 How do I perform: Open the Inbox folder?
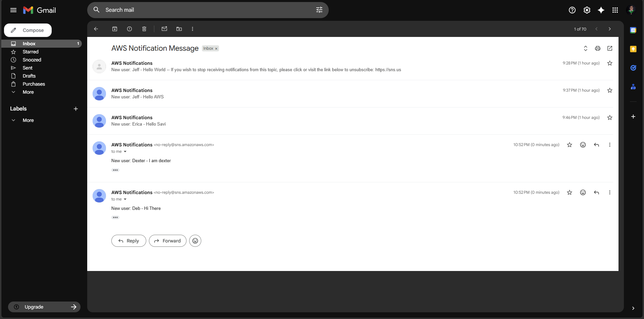42,44
